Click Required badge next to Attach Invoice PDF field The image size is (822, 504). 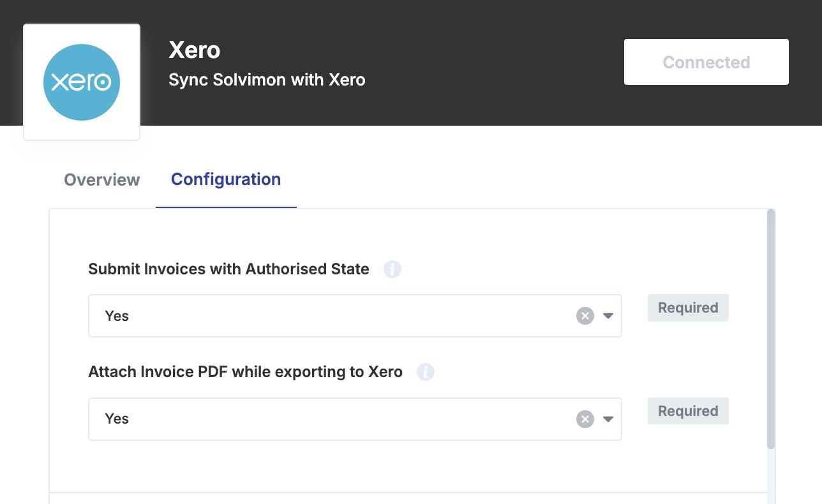point(688,411)
